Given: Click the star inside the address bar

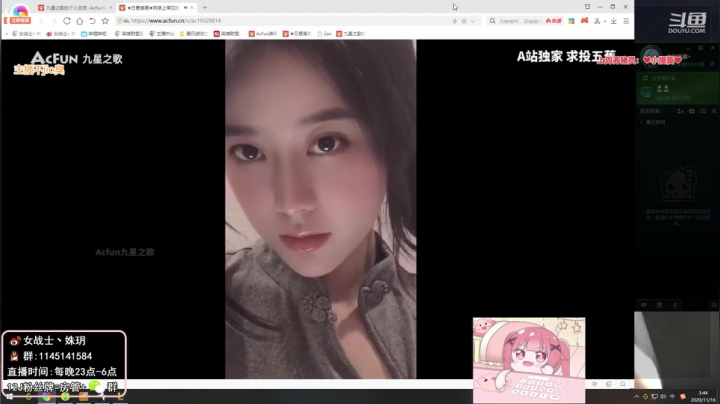Looking at the screenshot, I should click(x=464, y=21).
